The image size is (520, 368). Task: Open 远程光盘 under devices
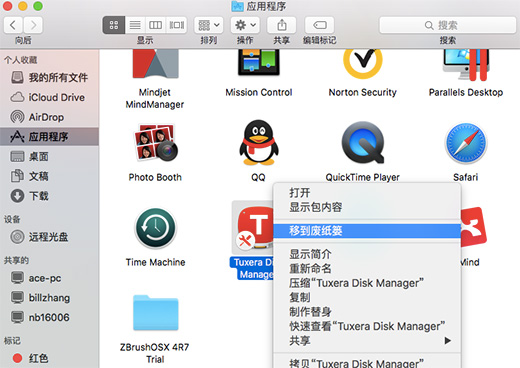point(49,237)
